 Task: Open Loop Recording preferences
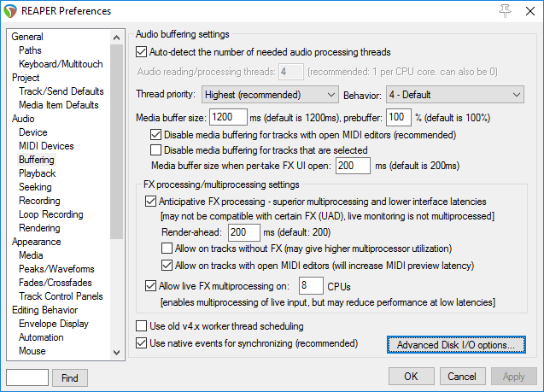point(51,214)
